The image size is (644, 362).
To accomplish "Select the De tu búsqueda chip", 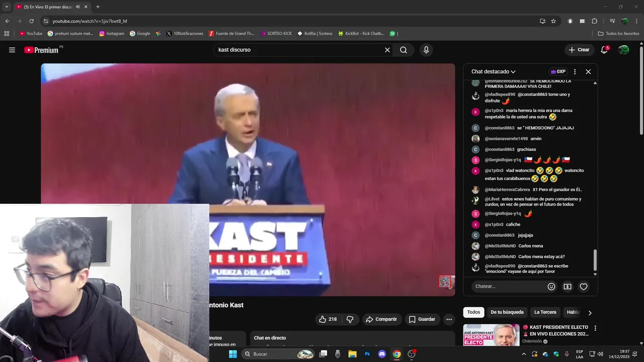I will point(507,312).
